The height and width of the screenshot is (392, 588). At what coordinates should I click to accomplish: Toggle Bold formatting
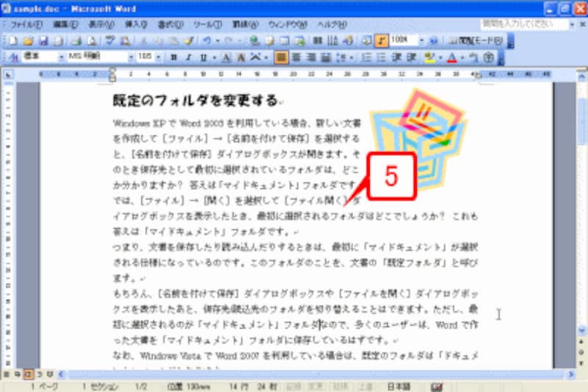[173, 57]
